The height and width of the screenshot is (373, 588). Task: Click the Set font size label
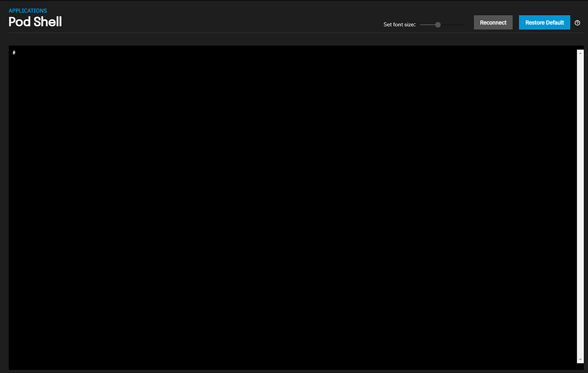point(399,25)
